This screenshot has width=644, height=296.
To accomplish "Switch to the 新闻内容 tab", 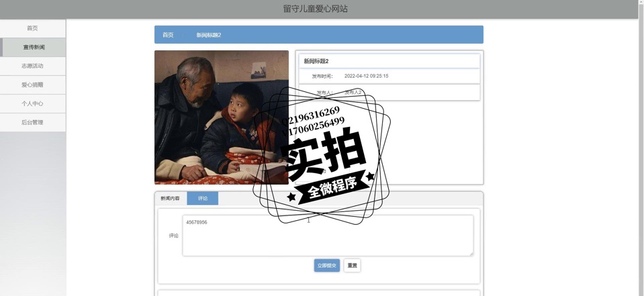I will [x=170, y=199].
